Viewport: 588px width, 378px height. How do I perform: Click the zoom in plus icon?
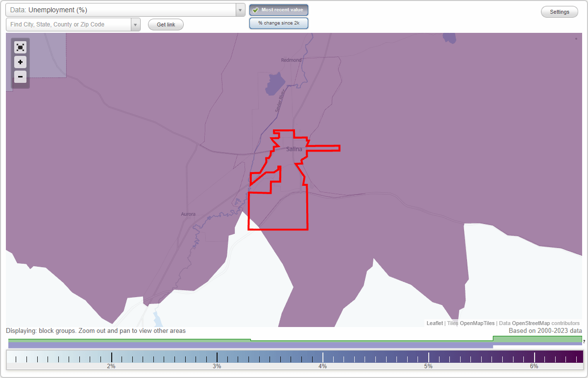(x=20, y=62)
